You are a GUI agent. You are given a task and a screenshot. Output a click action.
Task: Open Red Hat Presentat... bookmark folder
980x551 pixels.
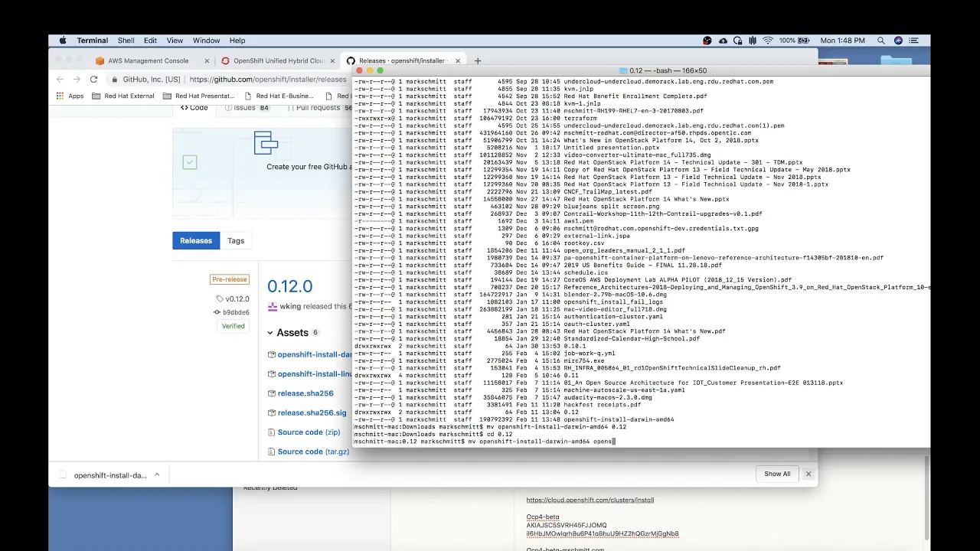pos(199,96)
